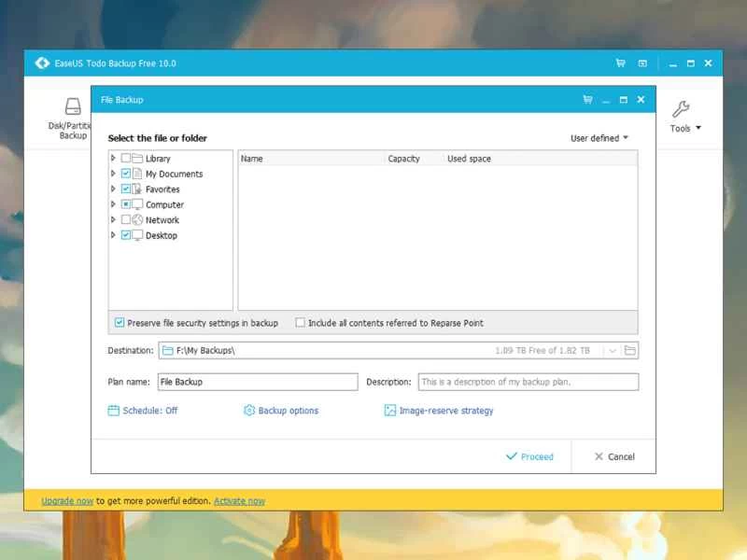The image size is (747, 560).
Task: Click the cart icon on the File Backup dialog
Action: pyautogui.click(x=586, y=99)
